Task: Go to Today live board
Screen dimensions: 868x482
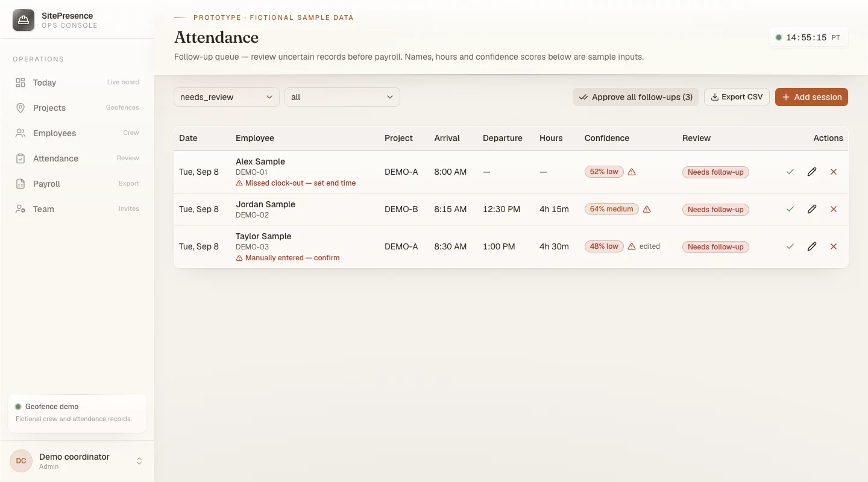Action: coord(77,83)
